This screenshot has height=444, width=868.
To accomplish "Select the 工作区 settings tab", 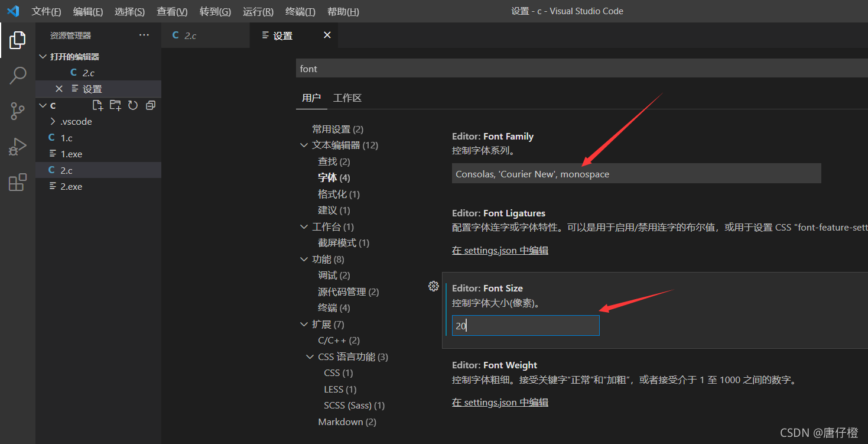I will click(x=347, y=98).
